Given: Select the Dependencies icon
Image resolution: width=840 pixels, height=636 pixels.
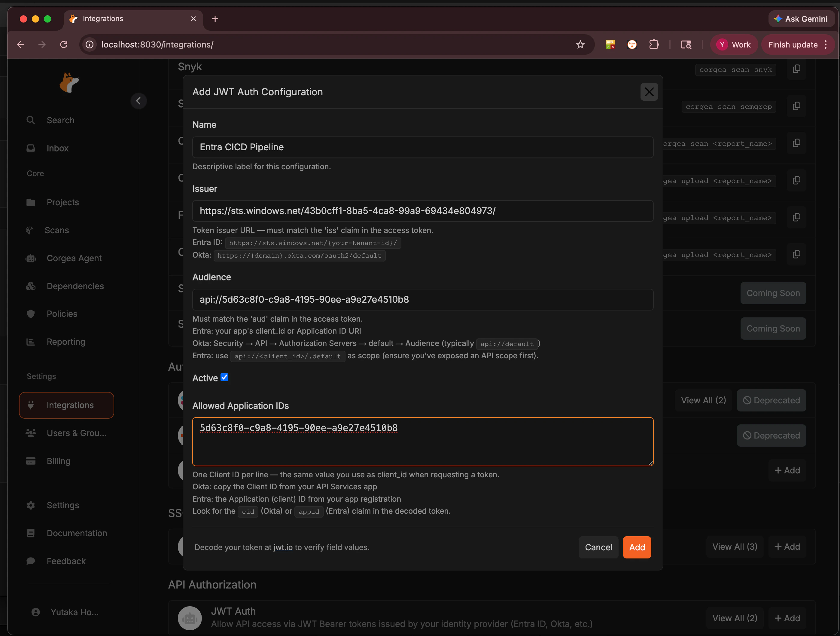Looking at the screenshot, I should [x=31, y=286].
